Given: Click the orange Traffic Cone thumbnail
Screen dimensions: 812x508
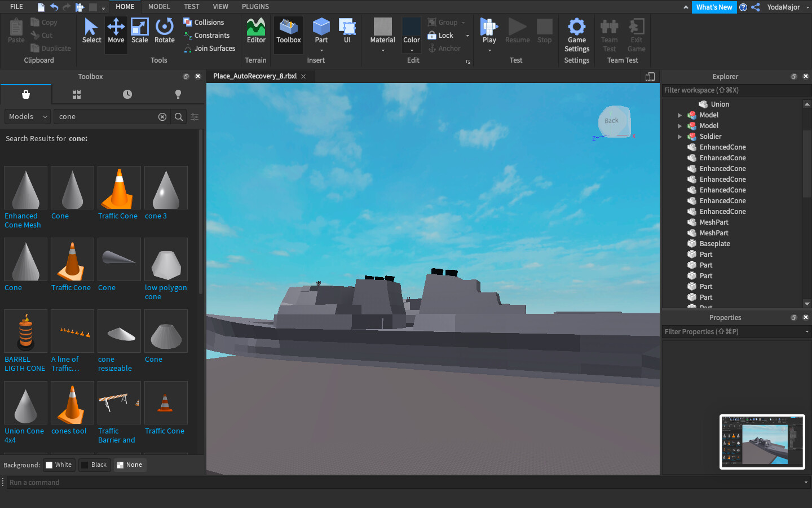Looking at the screenshot, I should click(x=119, y=188).
